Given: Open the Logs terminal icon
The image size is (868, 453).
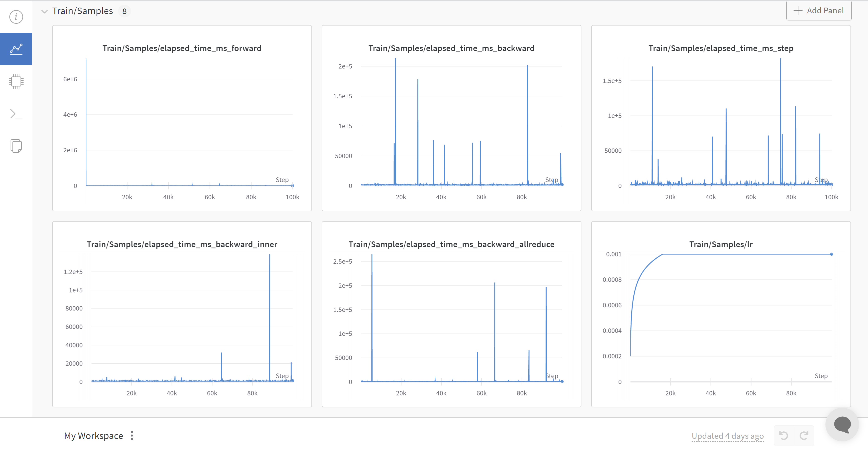Looking at the screenshot, I should coord(16,114).
